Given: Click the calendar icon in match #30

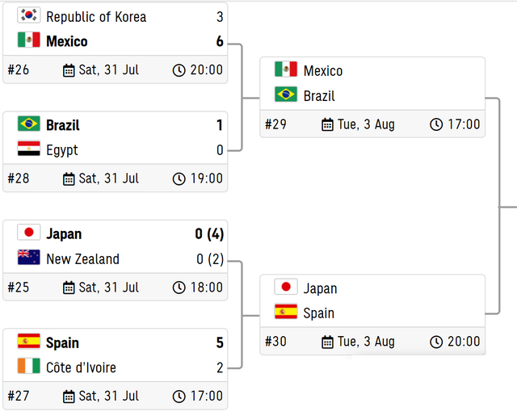Looking at the screenshot, I should [327, 342].
